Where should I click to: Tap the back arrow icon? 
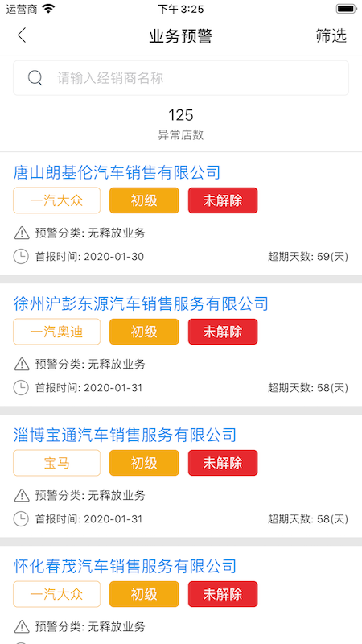tap(22, 35)
